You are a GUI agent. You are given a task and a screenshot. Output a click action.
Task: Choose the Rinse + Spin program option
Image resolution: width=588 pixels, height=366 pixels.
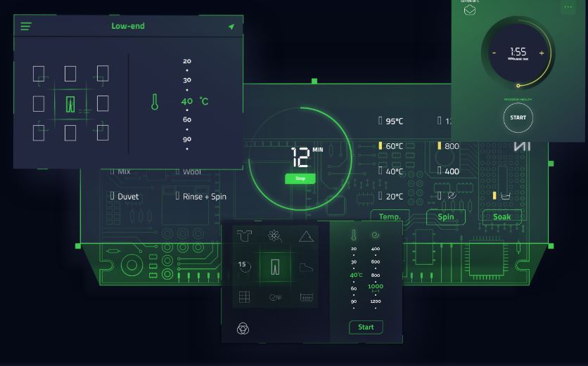pyautogui.click(x=200, y=197)
